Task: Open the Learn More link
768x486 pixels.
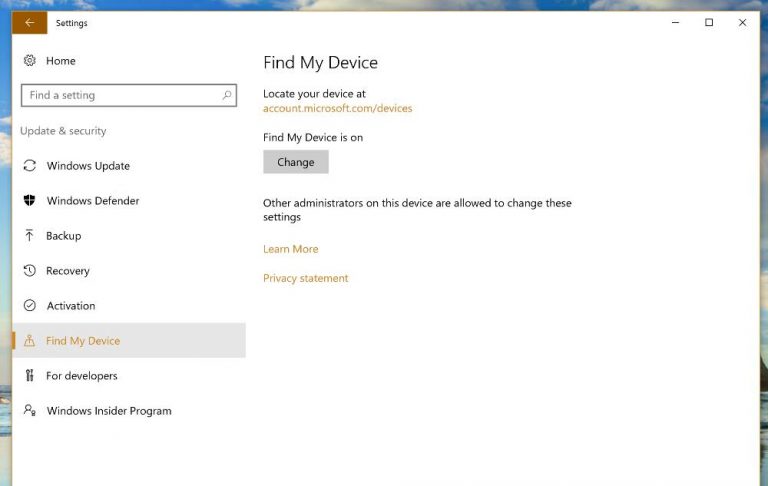Action: (x=290, y=249)
